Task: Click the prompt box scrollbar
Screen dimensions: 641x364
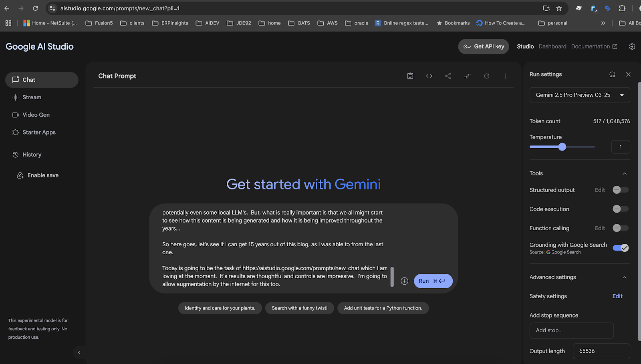Action: pyautogui.click(x=392, y=277)
